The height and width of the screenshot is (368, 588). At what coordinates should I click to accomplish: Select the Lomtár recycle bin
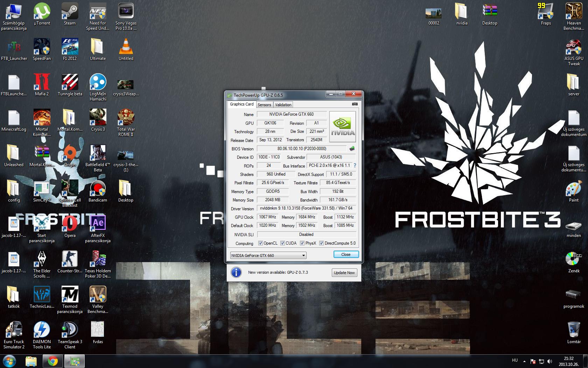point(574,333)
